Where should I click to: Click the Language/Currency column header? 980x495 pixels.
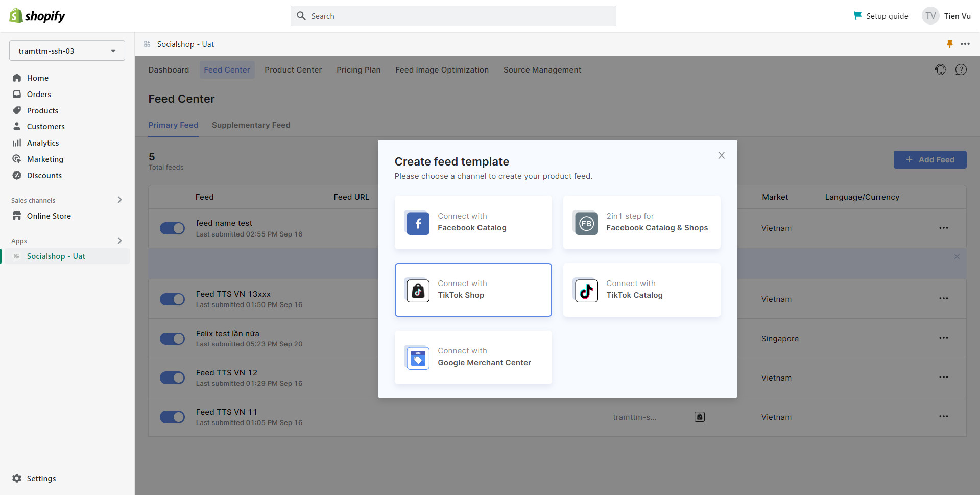[862, 197]
